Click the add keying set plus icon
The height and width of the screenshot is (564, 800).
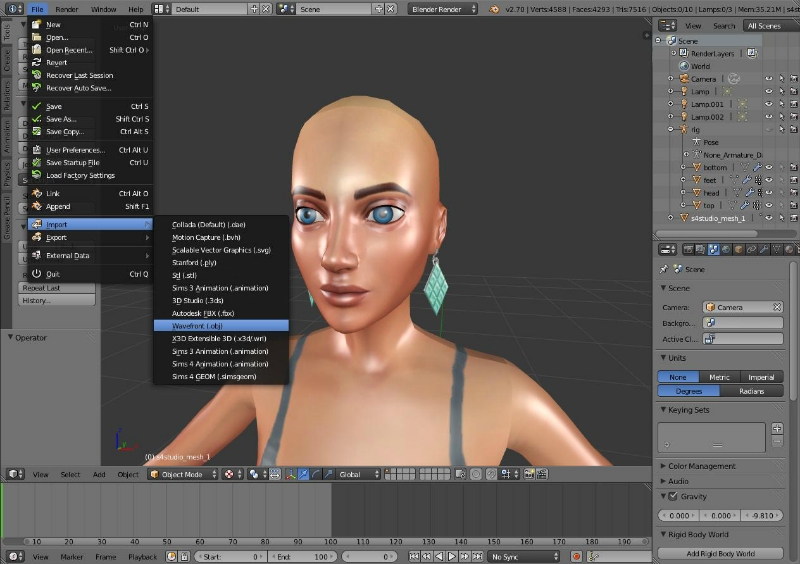point(777,428)
